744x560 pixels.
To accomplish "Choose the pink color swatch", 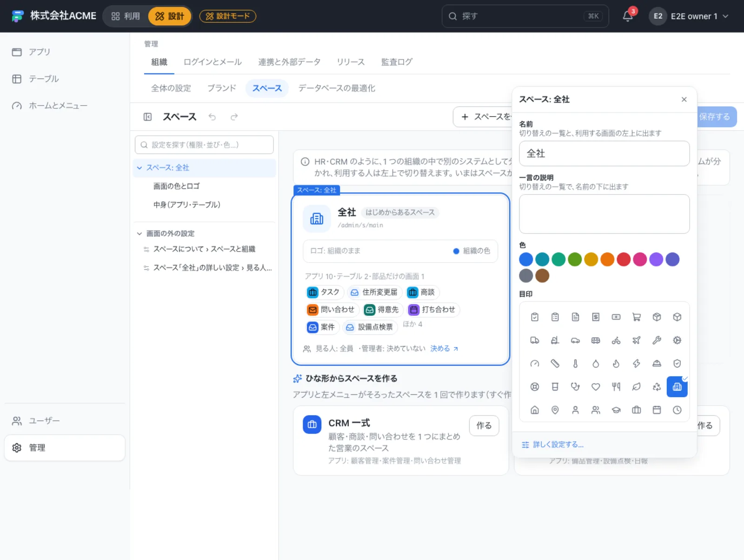I will click(640, 260).
